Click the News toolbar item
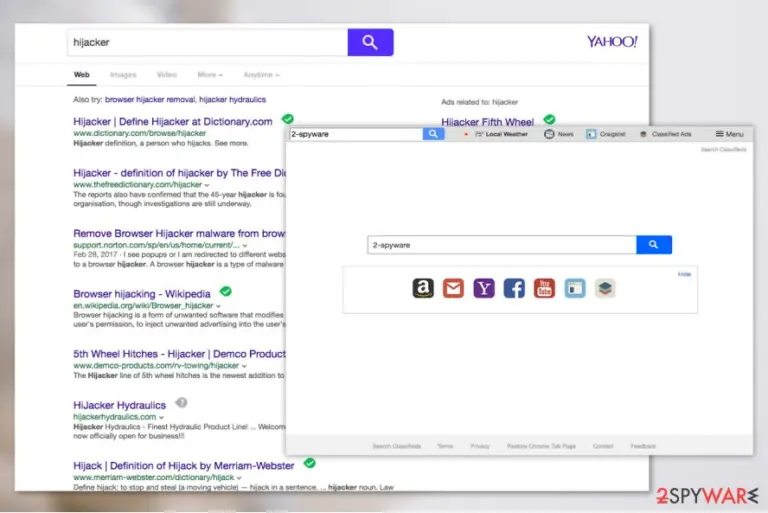This screenshot has height=513, width=768. 559,134
